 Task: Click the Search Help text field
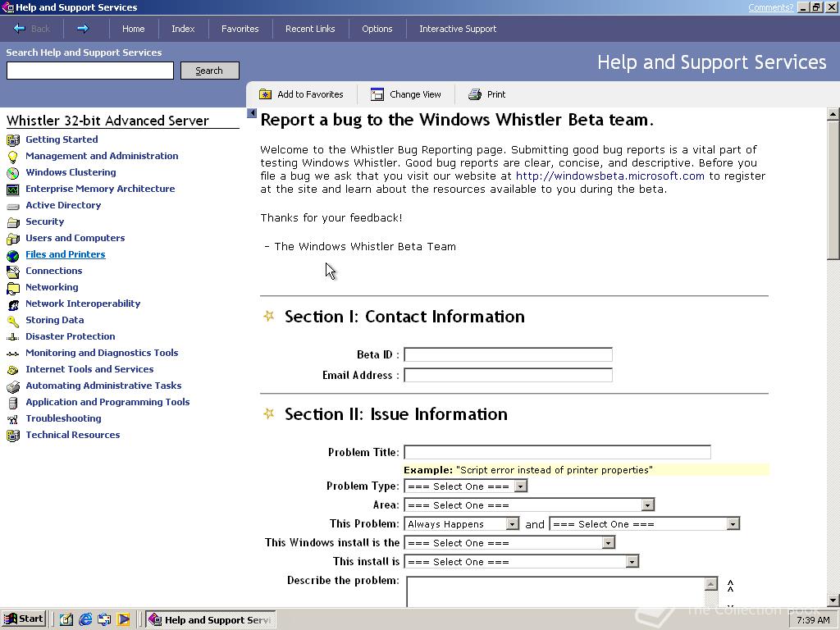pos(90,71)
